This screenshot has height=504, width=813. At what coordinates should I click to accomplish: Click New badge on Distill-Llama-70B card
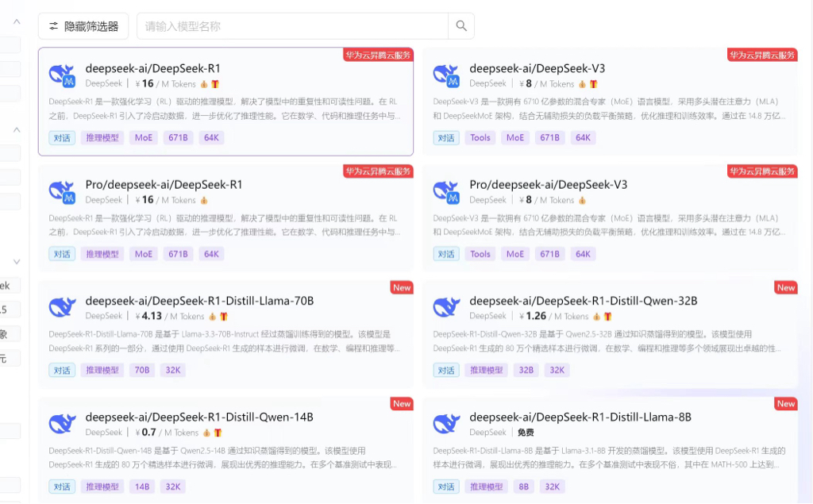pyautogui.click(x=402, y=288)
